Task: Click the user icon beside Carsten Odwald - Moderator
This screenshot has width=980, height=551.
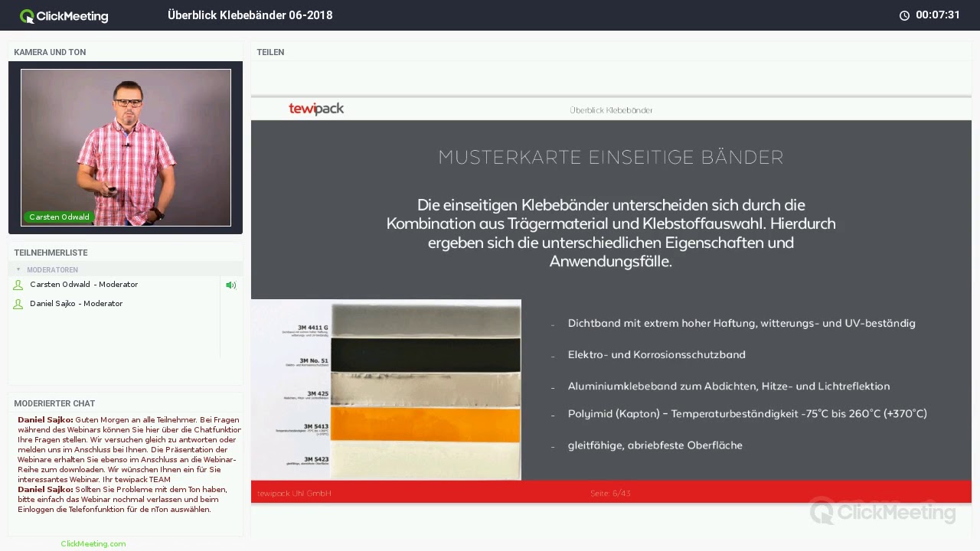Action: (x=18, y=285)
